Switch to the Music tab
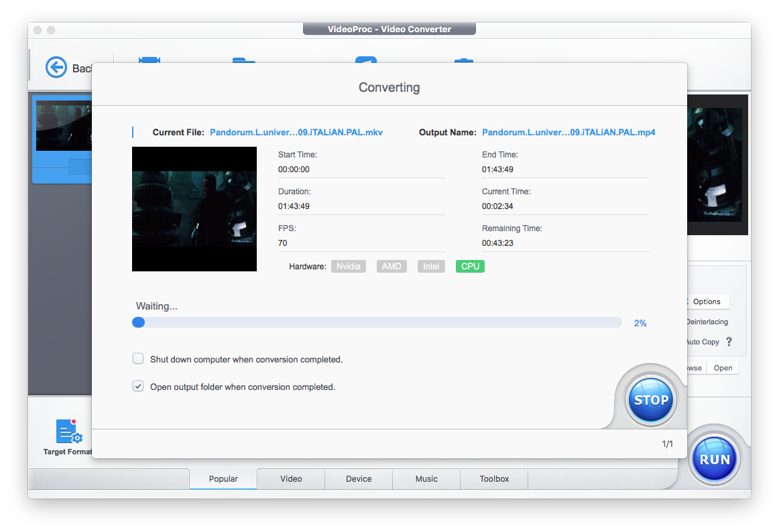The image size is (779, 532). pyautogui.click(x=426, y=479)
